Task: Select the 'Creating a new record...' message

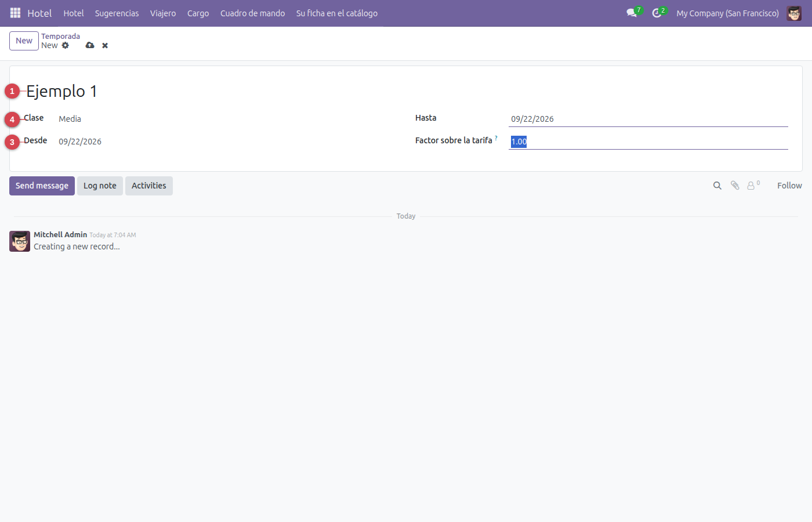Action: (x=77, y=246)
